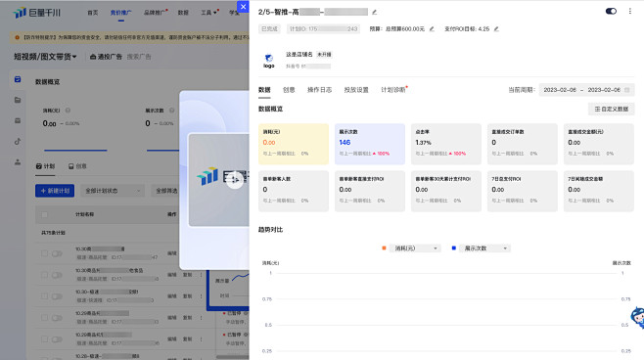Select the 7日总支付ROI metric card

point(523,192)
